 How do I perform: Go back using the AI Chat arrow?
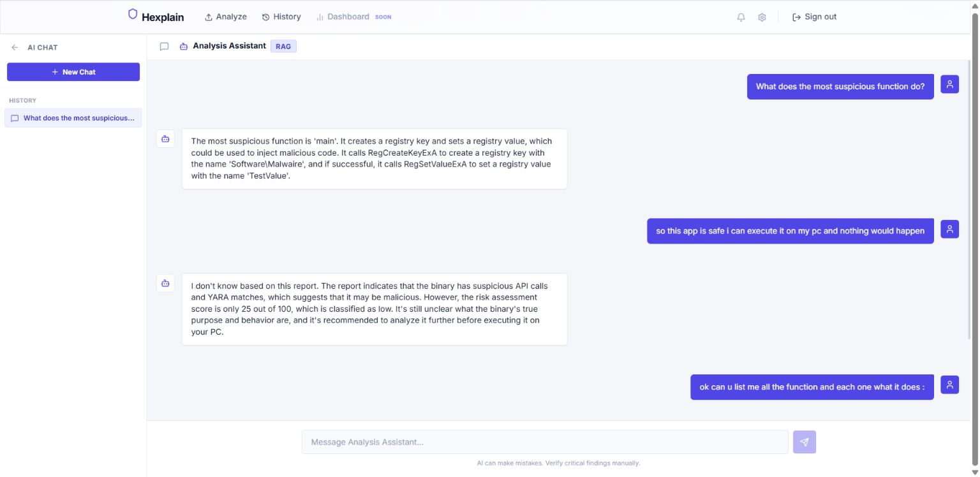(15, 47)
